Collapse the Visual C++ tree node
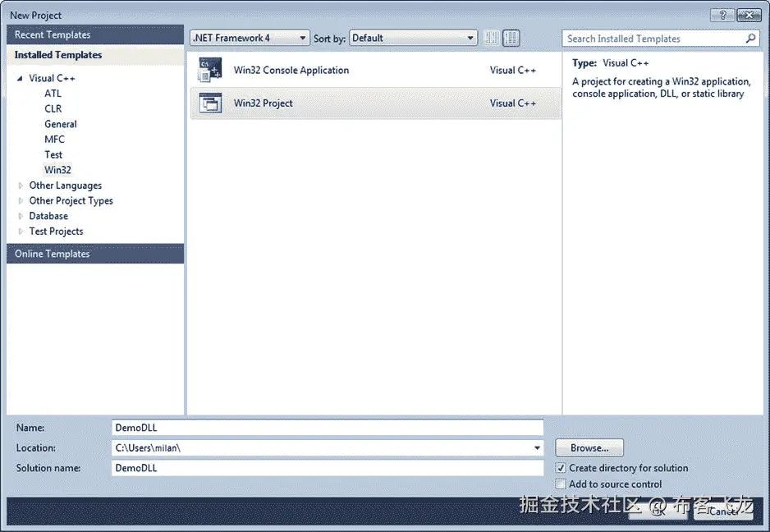Viewport: 770px width, 532px height. click(x=20, y=77)
